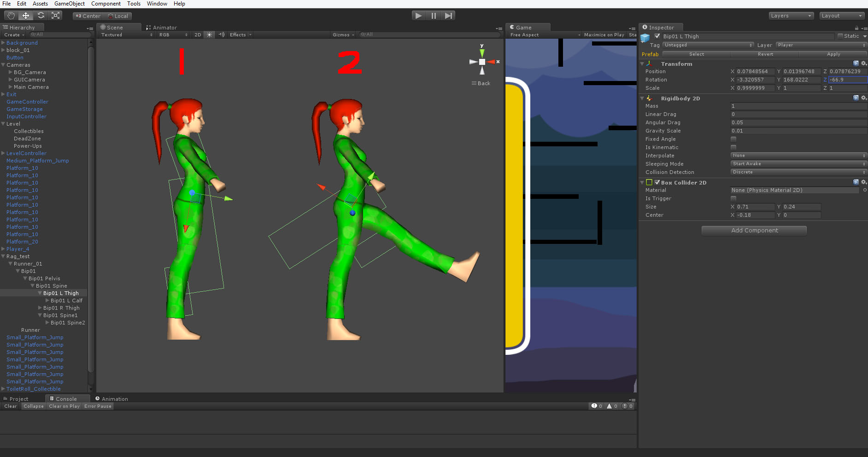Screen dimensions: 868x457
Task: Pause the game
Action: pos(434,16)
